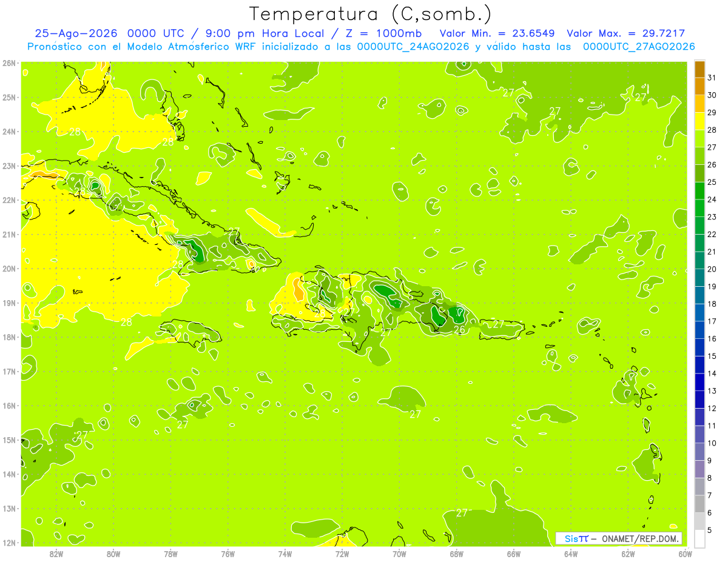
Task: Click the 12N latitude axis label
Action: 8,543
